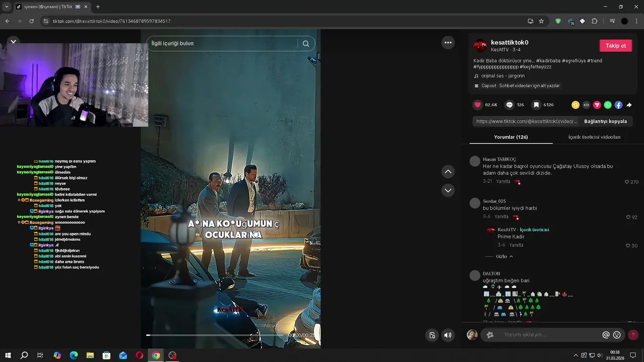
Task: Click the Chrome address bar URL
Action: coord(112,21)
